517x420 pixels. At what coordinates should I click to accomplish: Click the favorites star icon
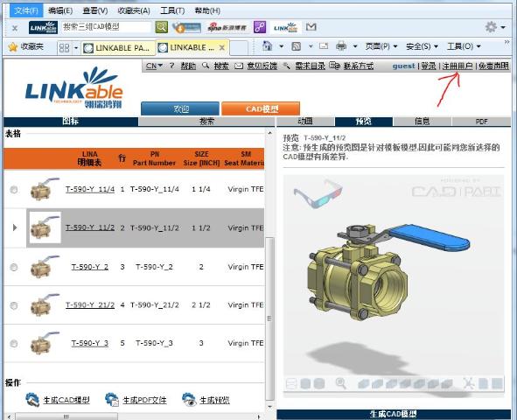13,47
